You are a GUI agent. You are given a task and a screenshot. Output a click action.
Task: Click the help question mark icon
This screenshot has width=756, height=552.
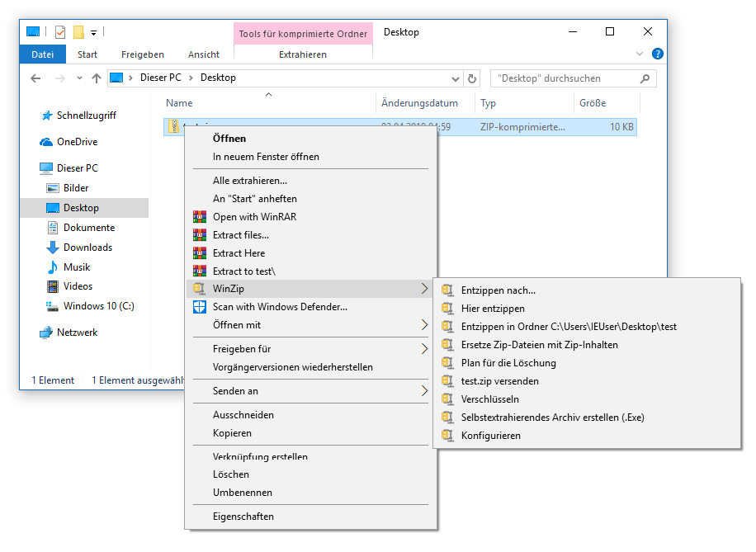click(657, 54)
